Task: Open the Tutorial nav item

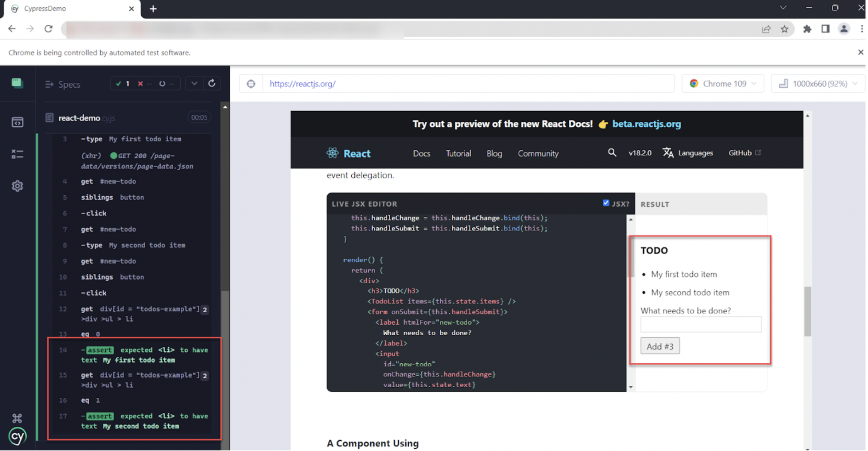Action: (458, 153)
